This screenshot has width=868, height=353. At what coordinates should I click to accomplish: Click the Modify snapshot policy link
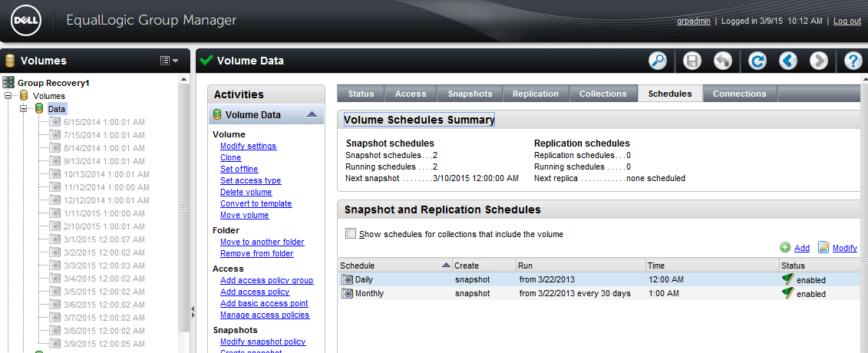pyautogui.click(x=263, y=342)
